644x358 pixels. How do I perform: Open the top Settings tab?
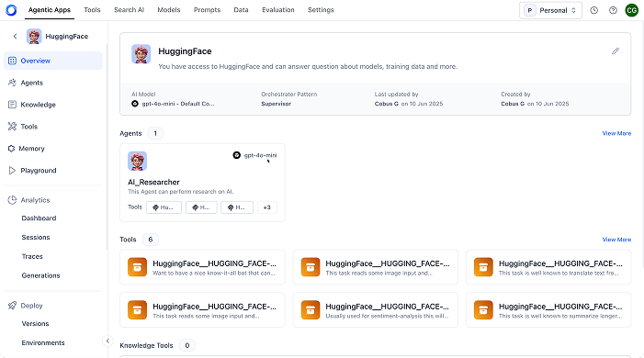[321, 10]
